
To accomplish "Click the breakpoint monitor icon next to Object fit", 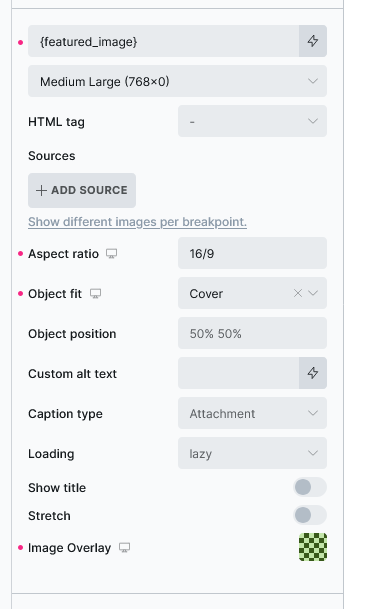I will coord(96,294).
